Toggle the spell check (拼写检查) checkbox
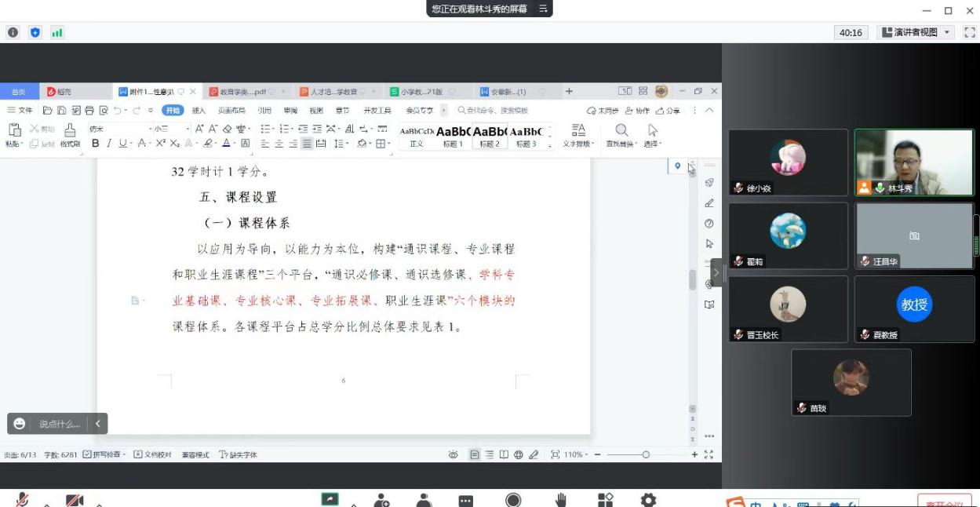980x507 pixels. [x=87, y=454]
